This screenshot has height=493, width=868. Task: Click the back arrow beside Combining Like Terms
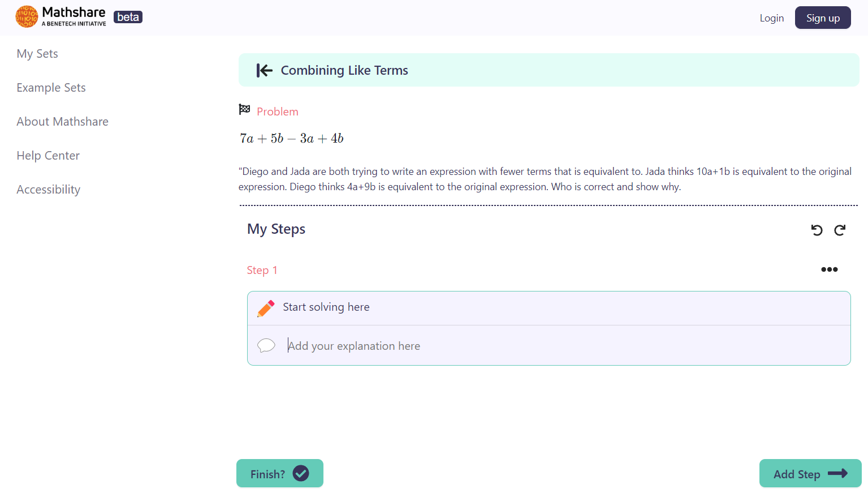coord(264,70)
